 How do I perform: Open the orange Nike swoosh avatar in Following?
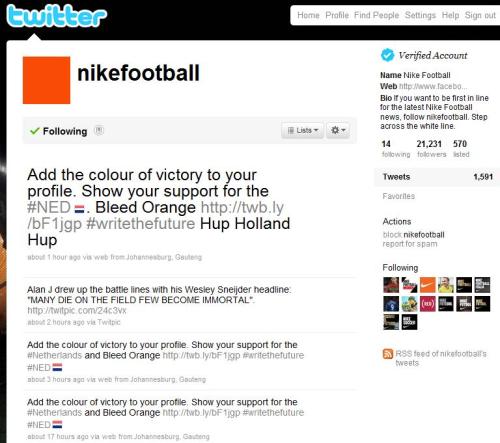tap(427, 285)
